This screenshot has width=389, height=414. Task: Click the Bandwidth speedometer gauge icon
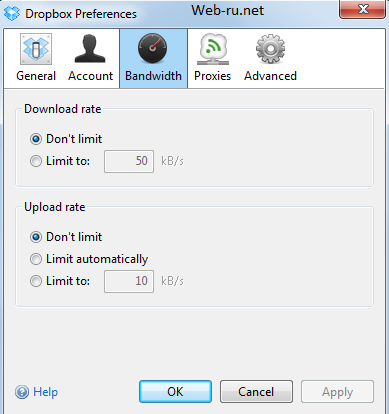click(x=153, y=48)
